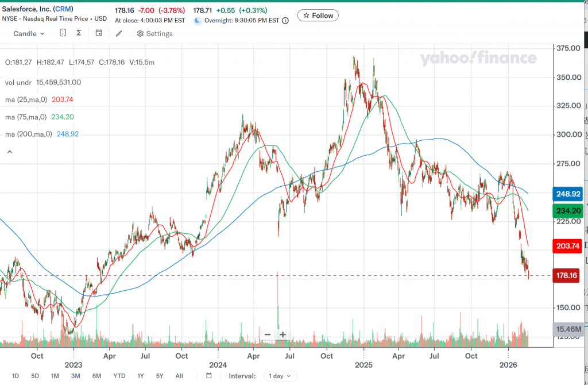Viewport: 588px width, 385px height.
Task: Choose the 5Y time range
Action: point(160,376)
